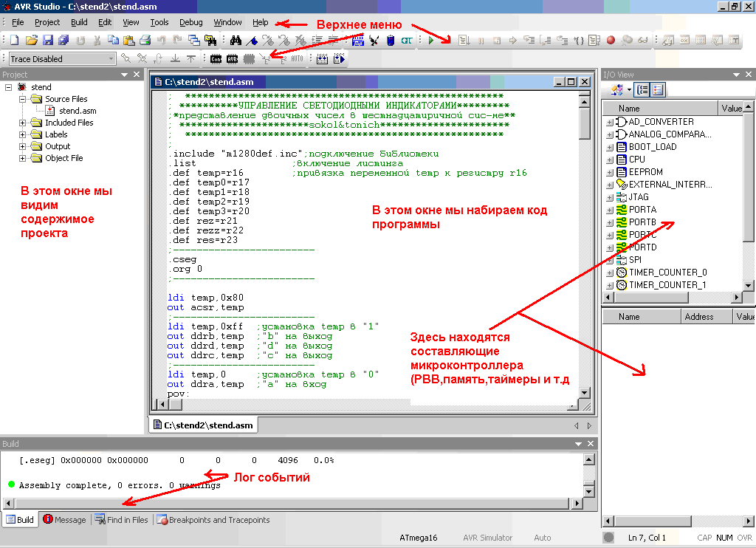Paste using the clipboard toolbar icon

pos(129,41)
